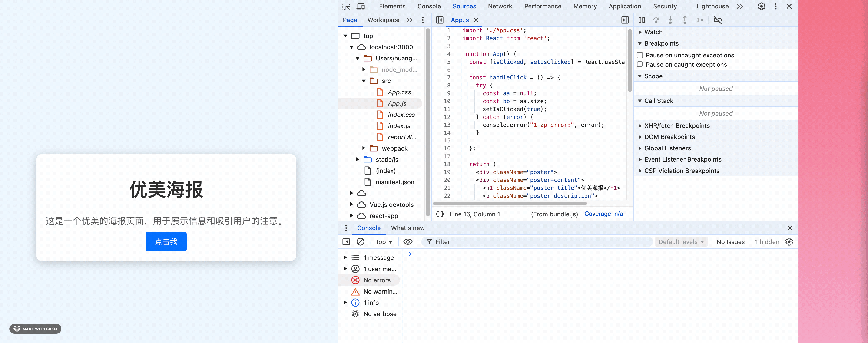
Task: Open DevTools settings gear
Action: click(761, 7)
